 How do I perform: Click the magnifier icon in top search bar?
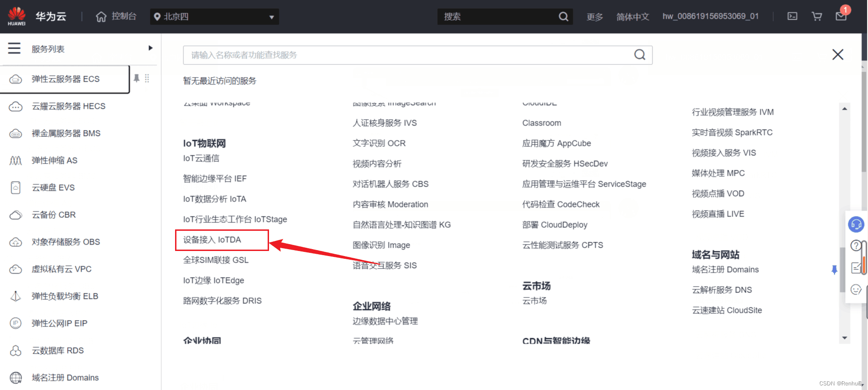point(563,17)
